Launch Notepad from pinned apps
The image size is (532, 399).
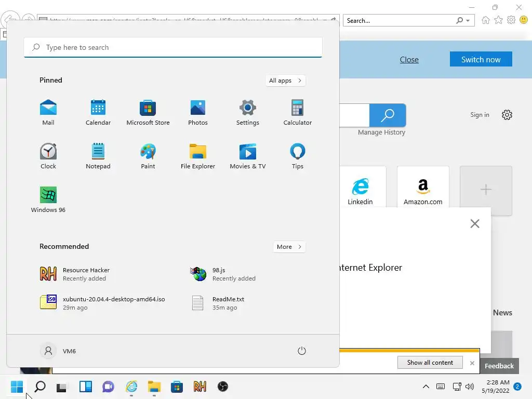click(98, 156)
